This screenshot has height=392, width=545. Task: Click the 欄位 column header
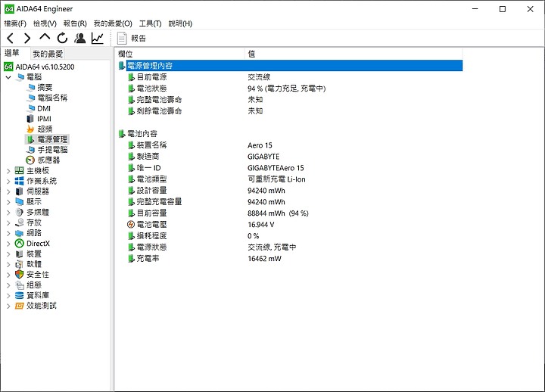pos(179,54)
